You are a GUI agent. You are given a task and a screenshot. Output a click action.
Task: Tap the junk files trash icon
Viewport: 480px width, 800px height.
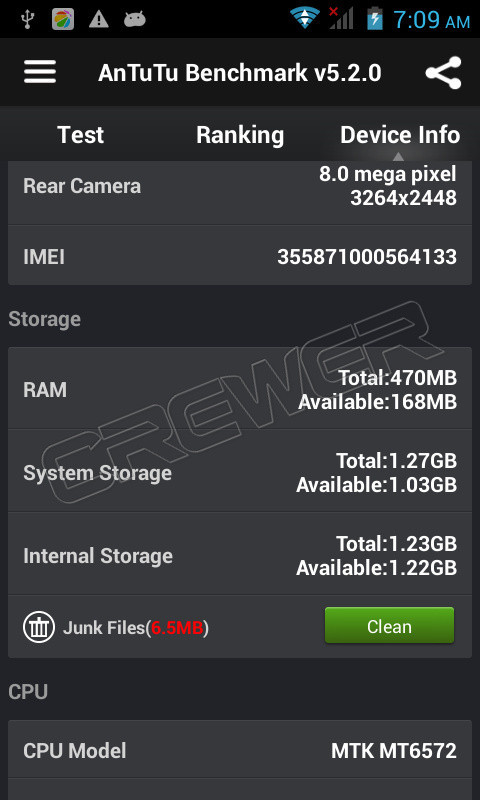39,627
